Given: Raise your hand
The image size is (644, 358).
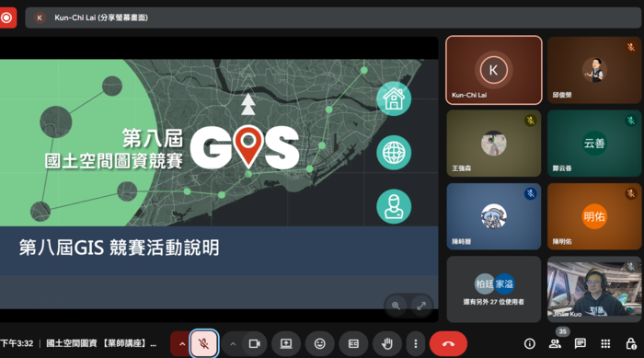Looking at the screenshot, I should [x=387, y=343].
